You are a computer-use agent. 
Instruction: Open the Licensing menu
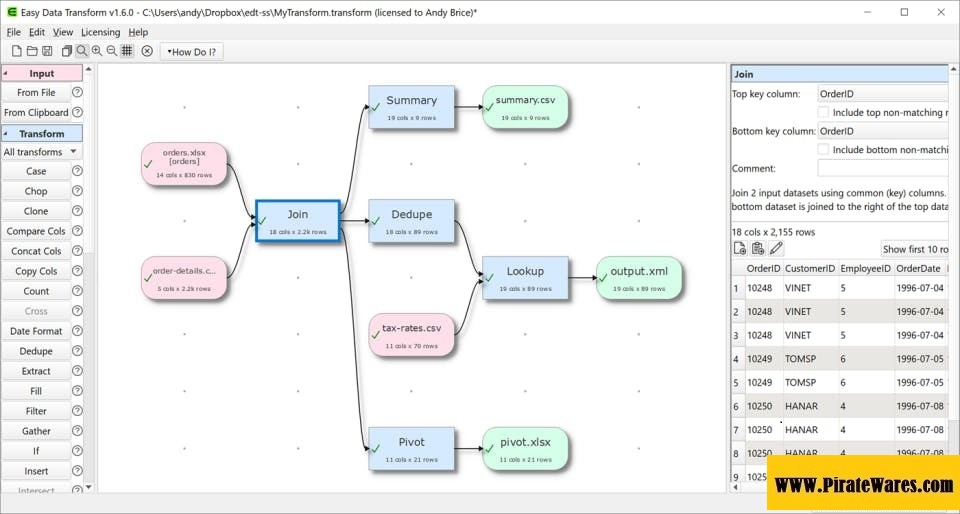pyautogui.click(x=100, y=32)
